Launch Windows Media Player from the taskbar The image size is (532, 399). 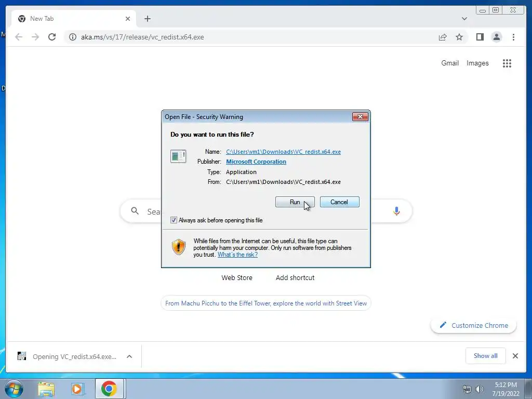77,389
